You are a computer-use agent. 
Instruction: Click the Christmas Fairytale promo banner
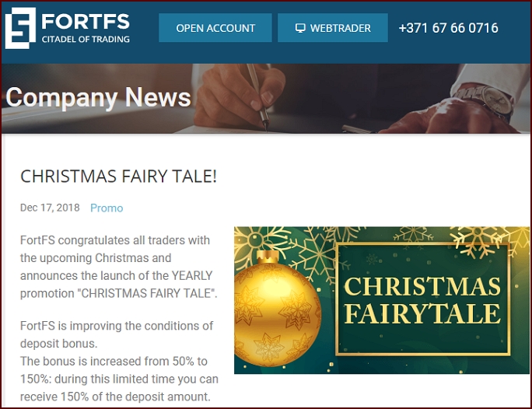click(382, 300)
